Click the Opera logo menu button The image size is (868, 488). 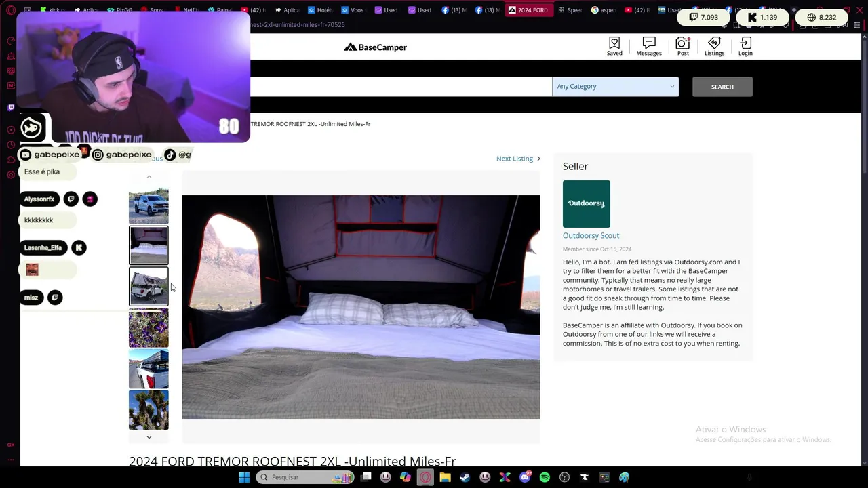coord(11,10)
